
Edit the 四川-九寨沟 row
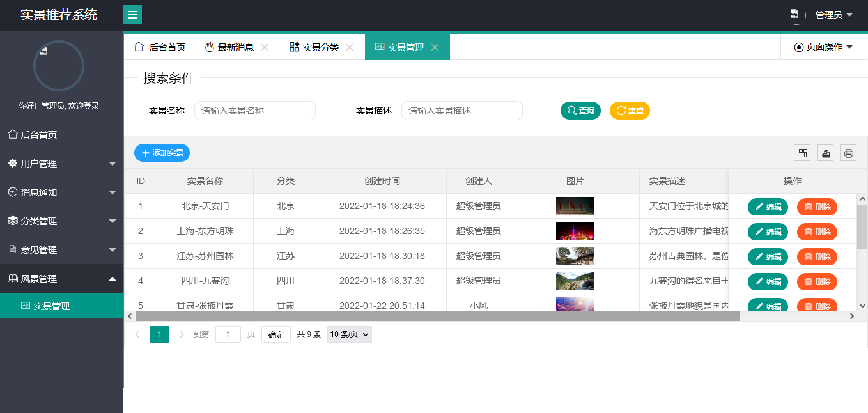(x=768, y=281)
